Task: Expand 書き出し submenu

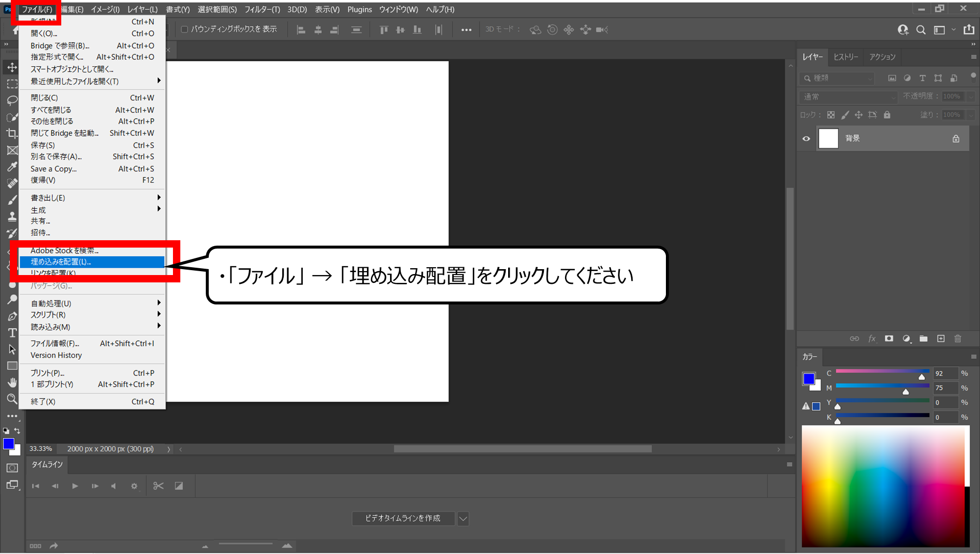Action: pyautogui.click(x=92, y=198)
